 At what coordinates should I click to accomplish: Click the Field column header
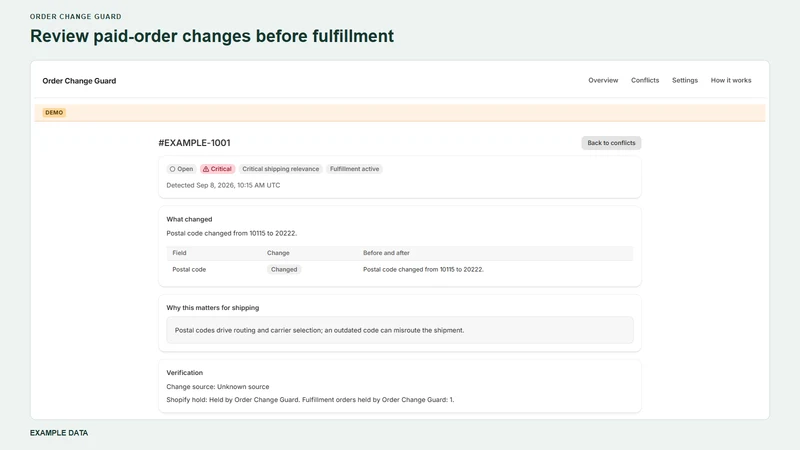click(179, 253)
